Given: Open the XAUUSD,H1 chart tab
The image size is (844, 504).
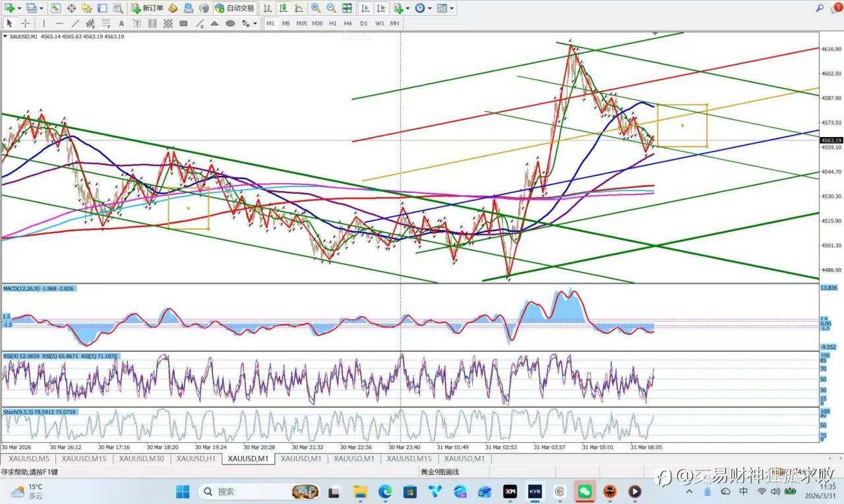Looking at the screenshot, I should coord(196,459).
